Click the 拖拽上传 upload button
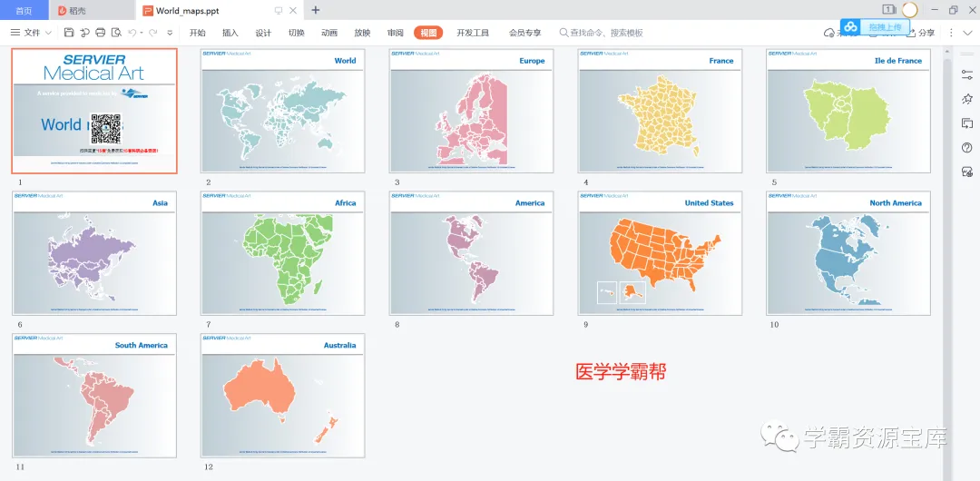Screen dimensions: 980x481 click(x=885, y=27)
